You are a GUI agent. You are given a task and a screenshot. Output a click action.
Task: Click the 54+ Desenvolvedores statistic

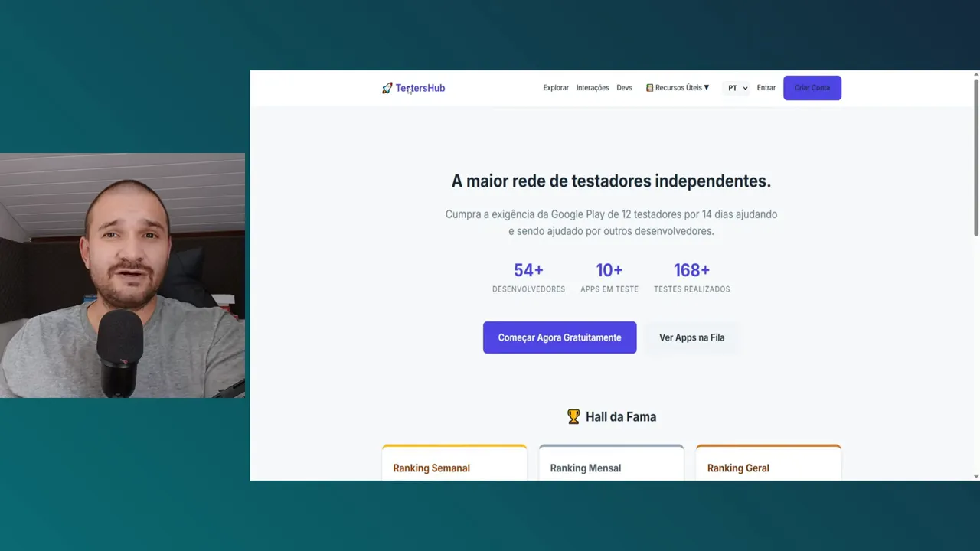pos(528,278)
